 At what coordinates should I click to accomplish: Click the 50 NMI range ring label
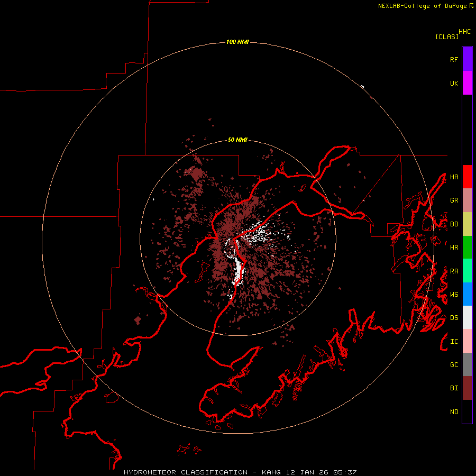click(x=237, y=140)
